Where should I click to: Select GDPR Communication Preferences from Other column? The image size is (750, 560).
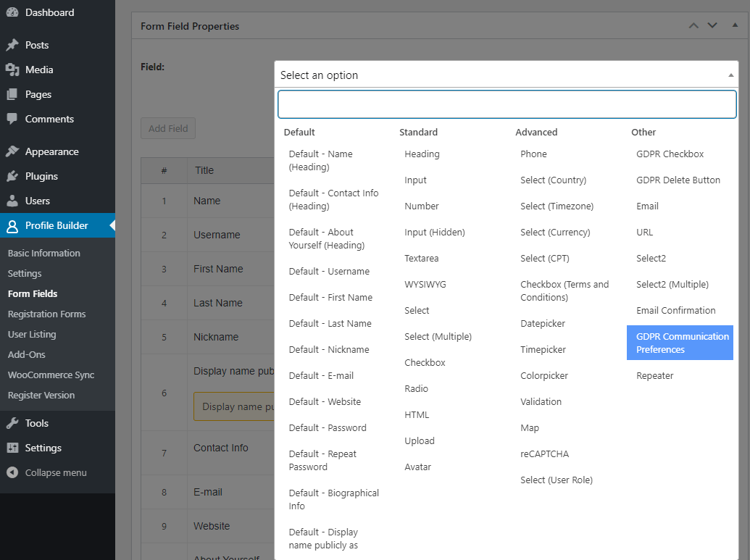[679, 342]
